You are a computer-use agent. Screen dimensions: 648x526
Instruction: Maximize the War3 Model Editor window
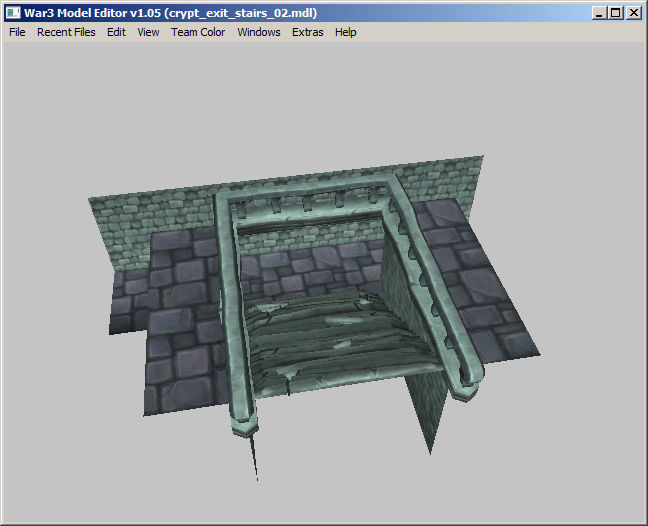[x=616, y=13]
